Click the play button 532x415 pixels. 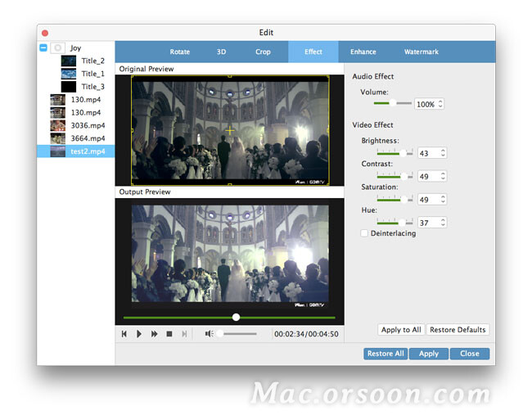[x=139, y=334]
